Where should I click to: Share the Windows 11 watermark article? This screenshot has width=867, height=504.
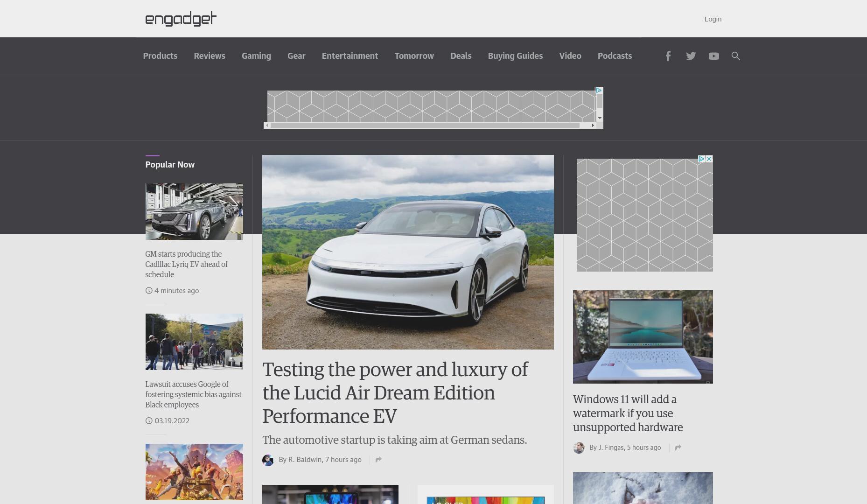[678, 448]
